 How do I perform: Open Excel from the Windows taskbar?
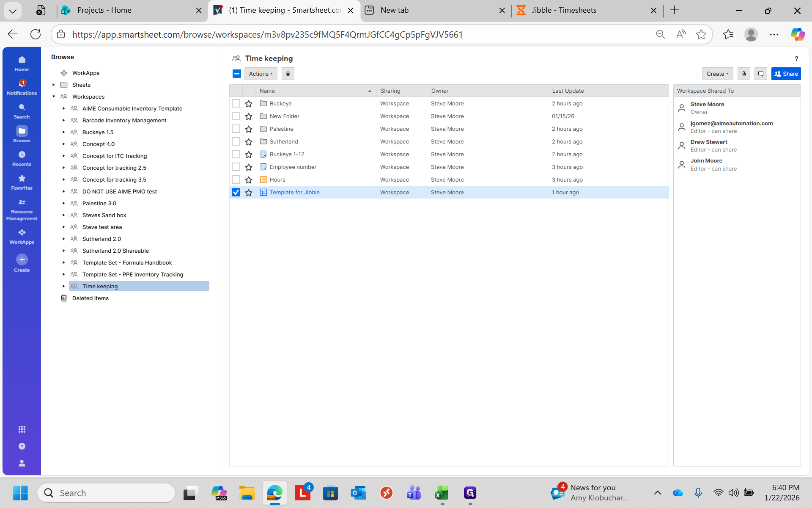442,493
